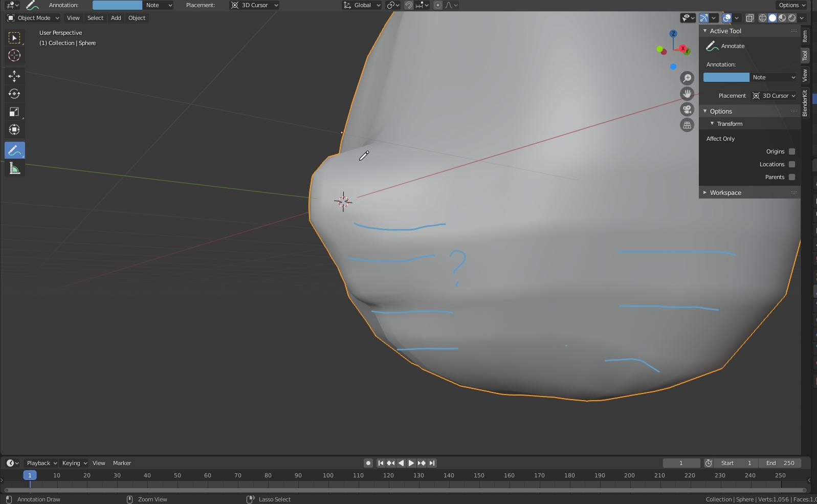
Task: Toggle auto keying record button
Action: [368, 463]
